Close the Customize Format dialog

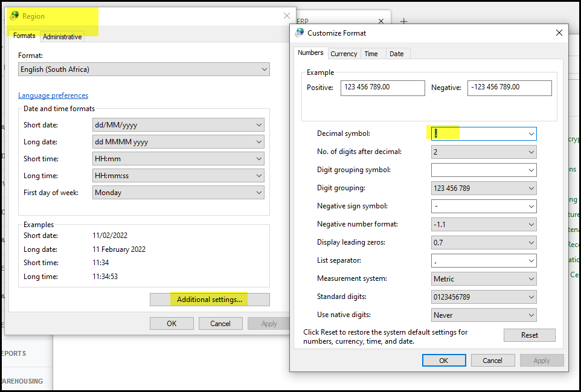click(559, 33)
